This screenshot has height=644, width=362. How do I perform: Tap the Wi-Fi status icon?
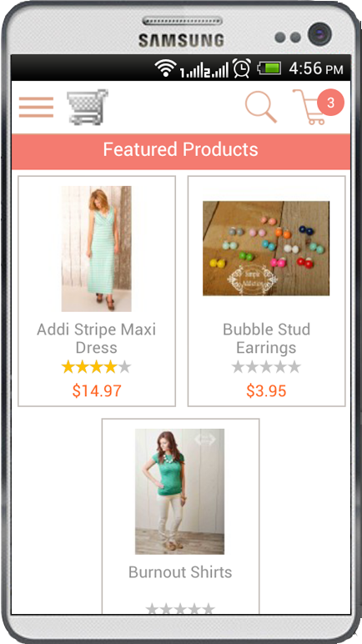pos(166,68)
